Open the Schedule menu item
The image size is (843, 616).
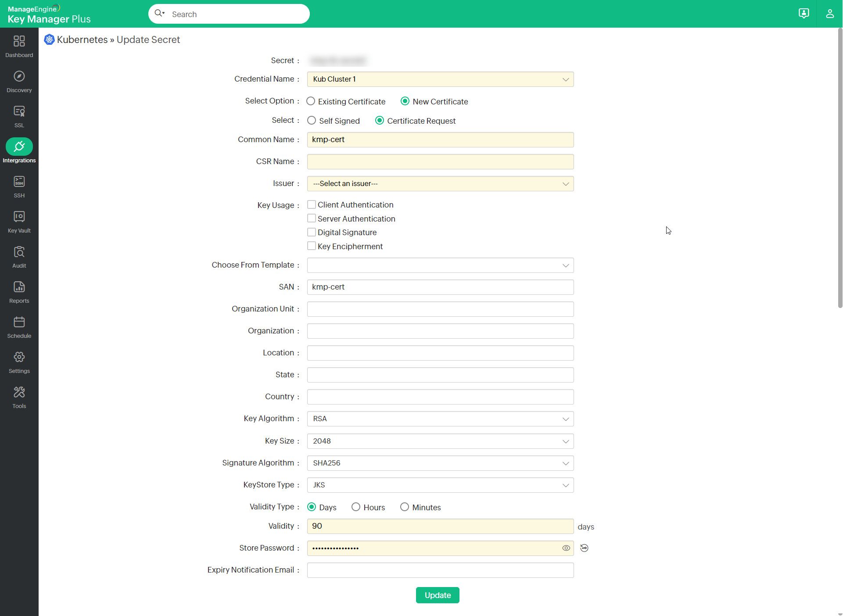19,327
